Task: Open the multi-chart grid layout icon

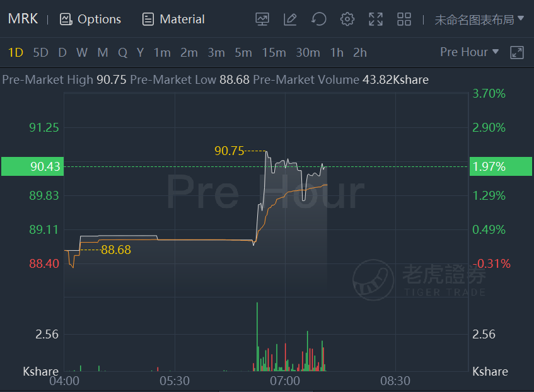Action: (404, 19)
